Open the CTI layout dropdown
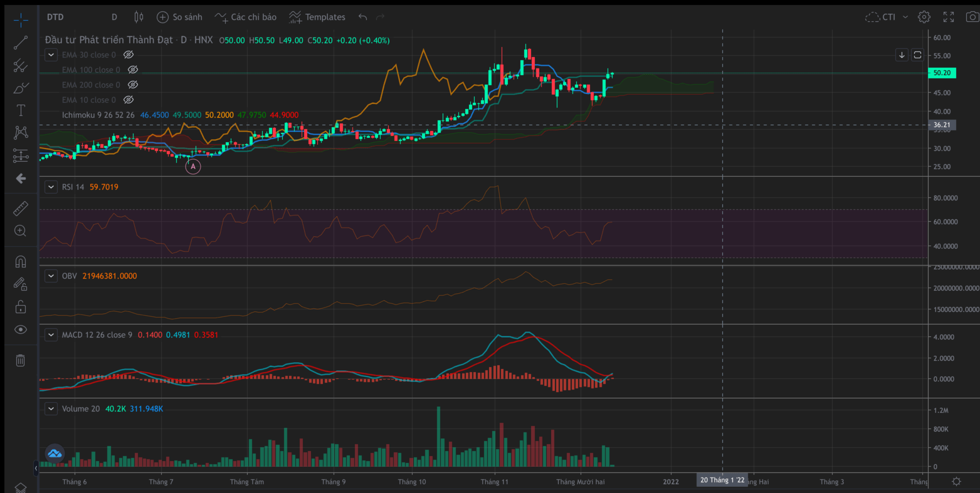Image resolution: width=980 pixels, height=493 pixels. (887, 17)
